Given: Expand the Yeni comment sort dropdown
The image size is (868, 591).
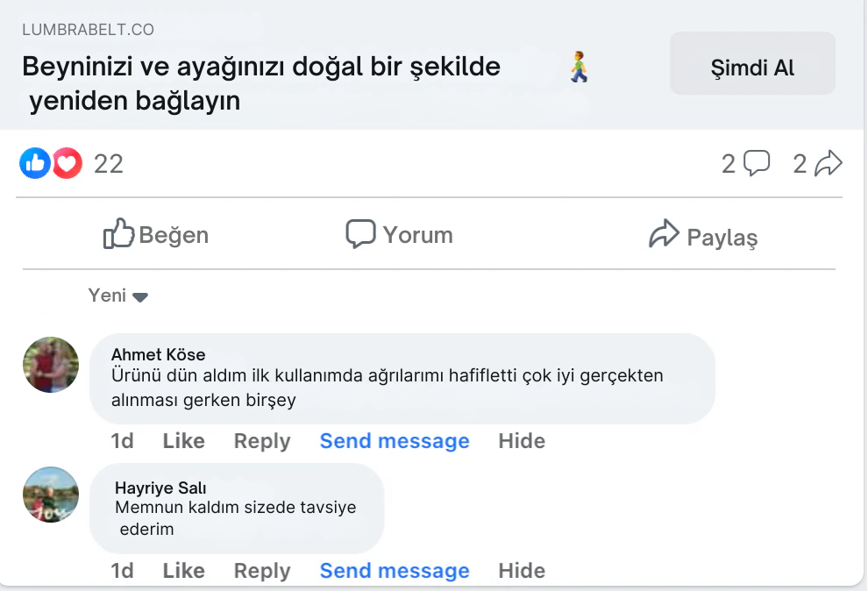Looking at the screenshot, I should click(117, 295).
